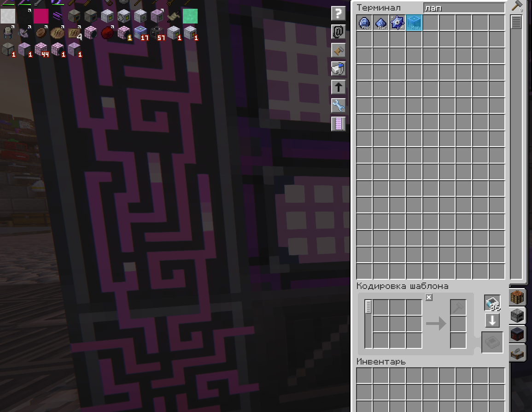The width and height of the screenshot is (532, 412).
Task: Click the pattern grid scrollbar handle
Action: (368, 307)
